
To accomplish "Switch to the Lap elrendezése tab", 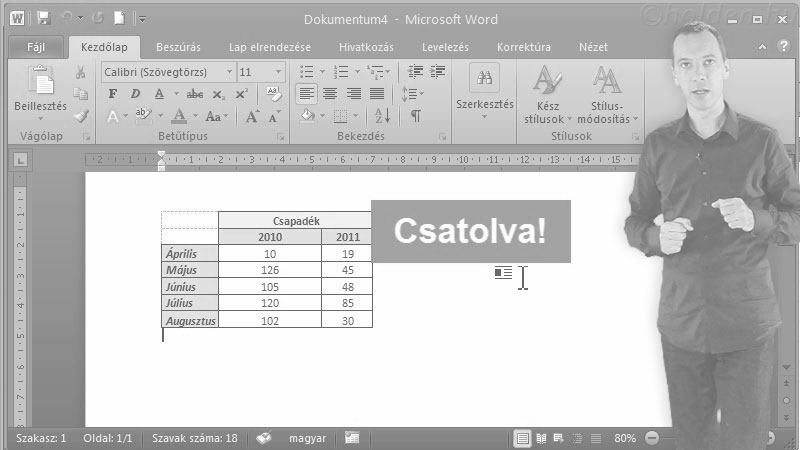I will (x=269, y=47).
